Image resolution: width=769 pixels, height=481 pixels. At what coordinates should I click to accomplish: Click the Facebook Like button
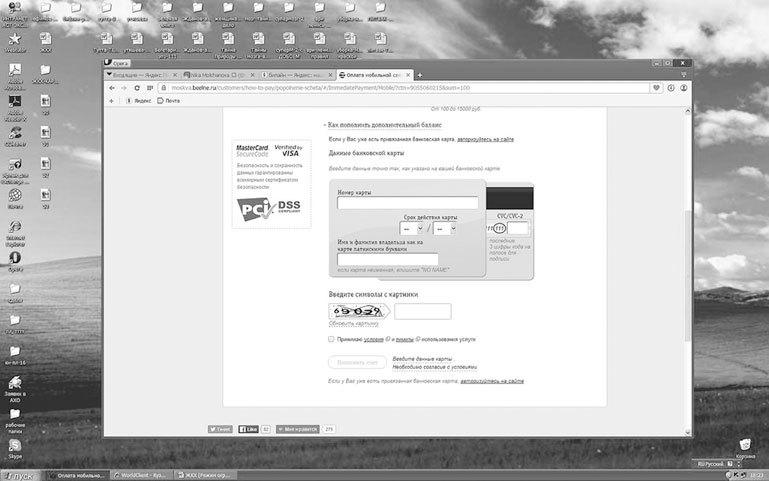coord(247,429)
